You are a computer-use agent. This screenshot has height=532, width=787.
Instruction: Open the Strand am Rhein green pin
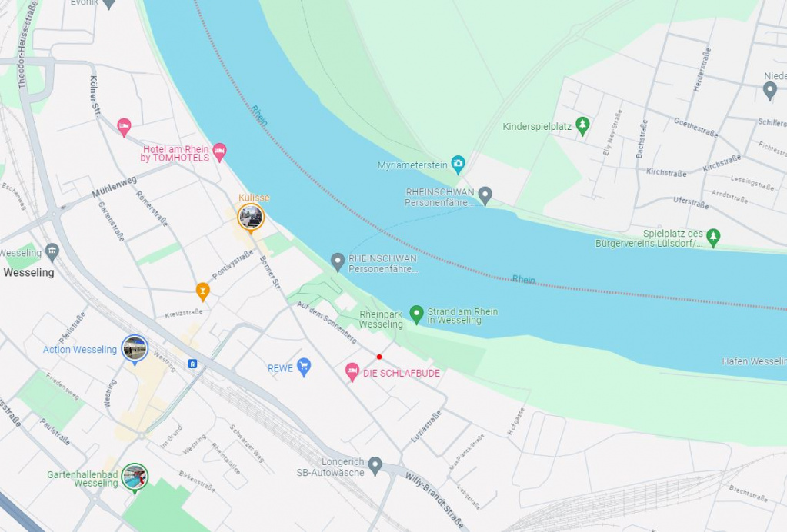[417, 314]
